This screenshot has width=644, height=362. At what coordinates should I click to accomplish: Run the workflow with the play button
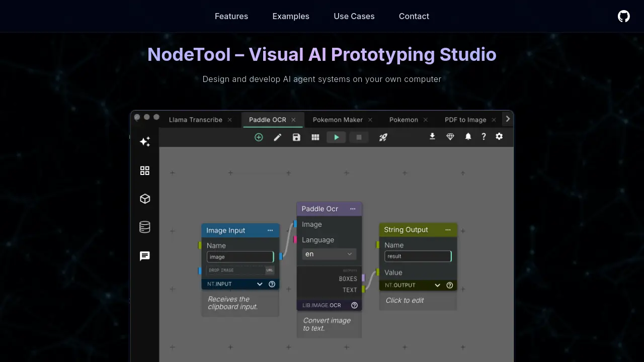point(337,137)
